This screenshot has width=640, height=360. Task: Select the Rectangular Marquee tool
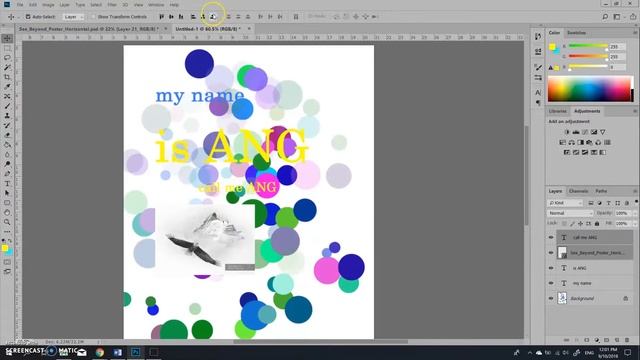coord(7,48)
